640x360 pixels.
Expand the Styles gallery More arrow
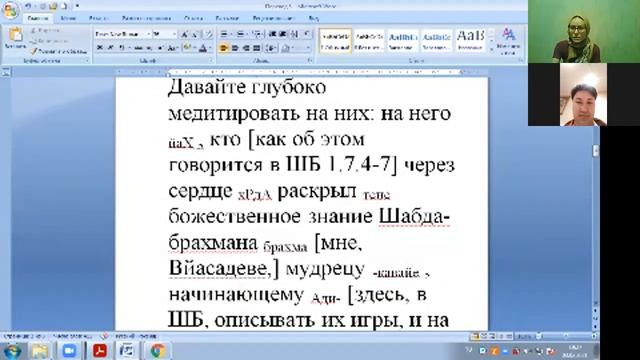[x=491, y=49]
